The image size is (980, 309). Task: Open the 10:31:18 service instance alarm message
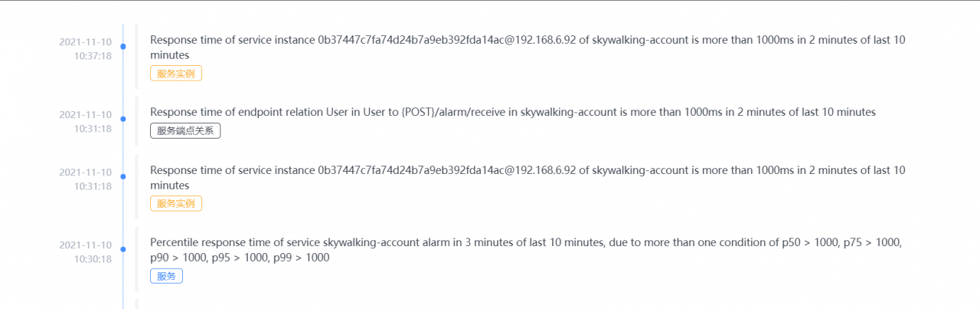(x=528, y=177)
